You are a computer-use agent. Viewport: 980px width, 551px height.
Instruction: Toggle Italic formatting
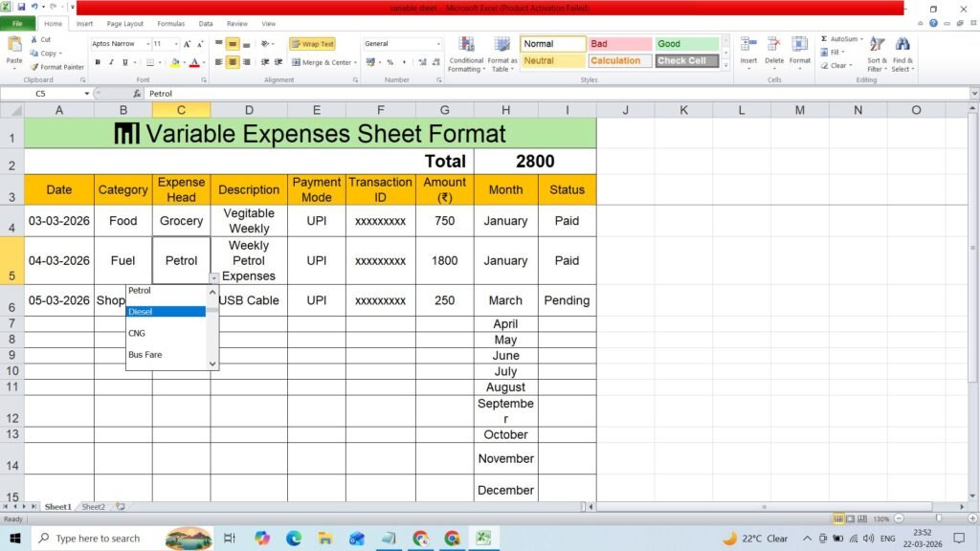[x=111, y=62]
